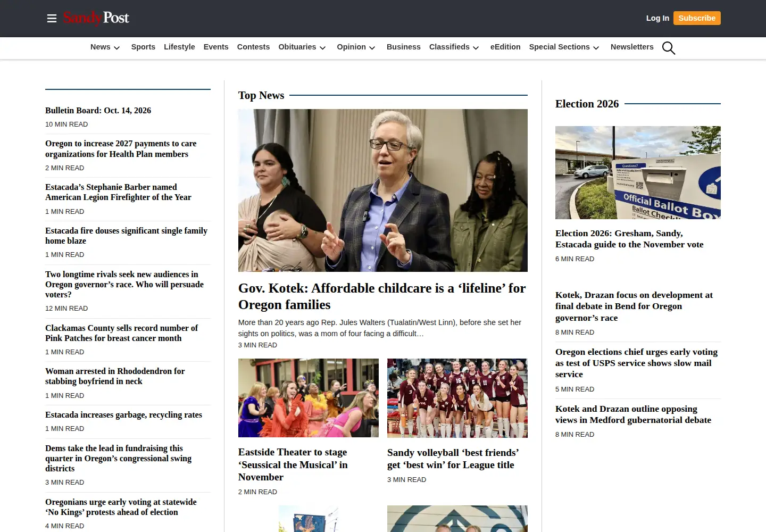This screenshot has width=766, height=532.
Task: Open the Gov. Kotek childcare photo
Action: [x=383, y=190]
